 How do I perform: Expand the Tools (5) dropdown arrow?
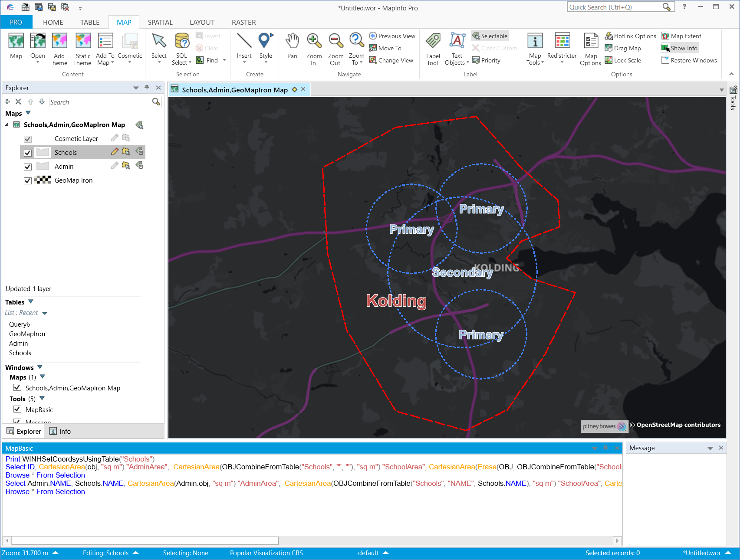click(42, 398)
